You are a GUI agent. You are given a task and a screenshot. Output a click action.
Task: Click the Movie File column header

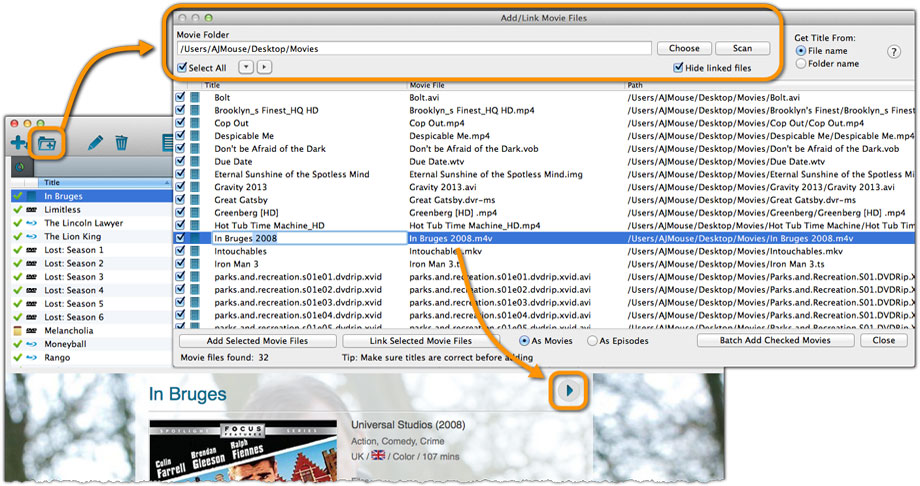coord(516,85)
